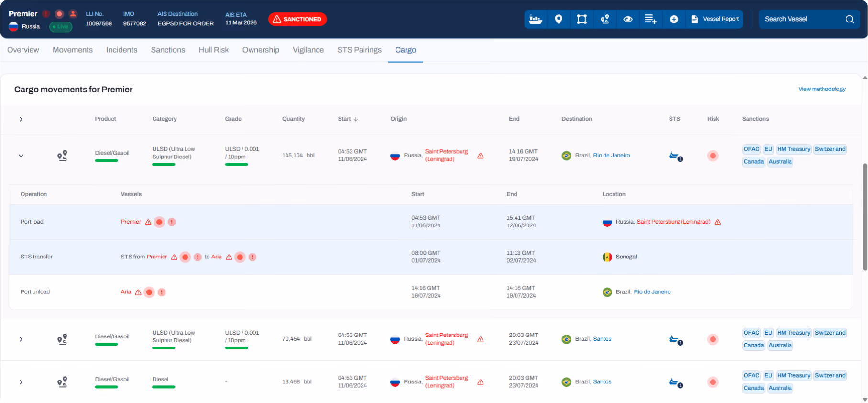Open Aria vessel link in Port unload row
This screenshot has width=868, height=403.
pyautogui.click(x=126, y=291)
